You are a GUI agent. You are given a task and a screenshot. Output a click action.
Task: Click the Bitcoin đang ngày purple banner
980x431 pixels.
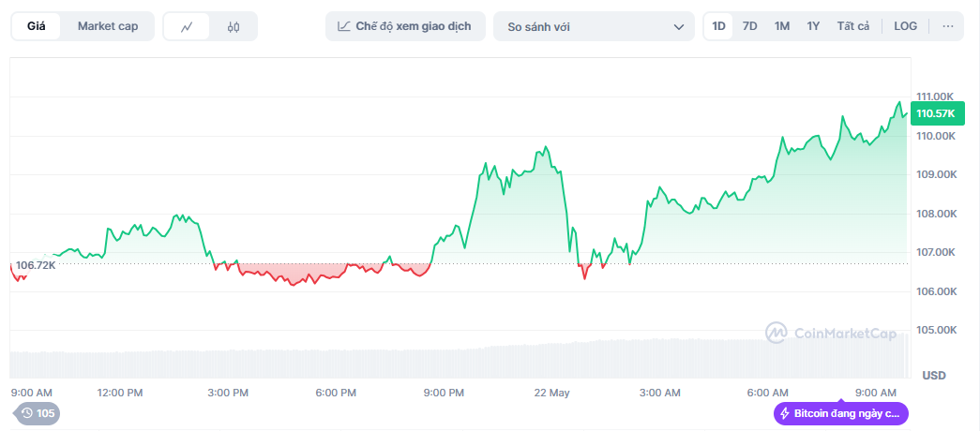coord(840,413)
